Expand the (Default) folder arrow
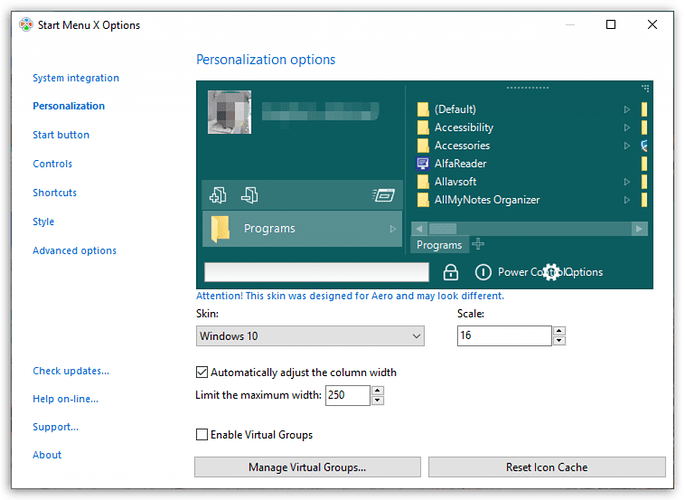 coord(627,110)
